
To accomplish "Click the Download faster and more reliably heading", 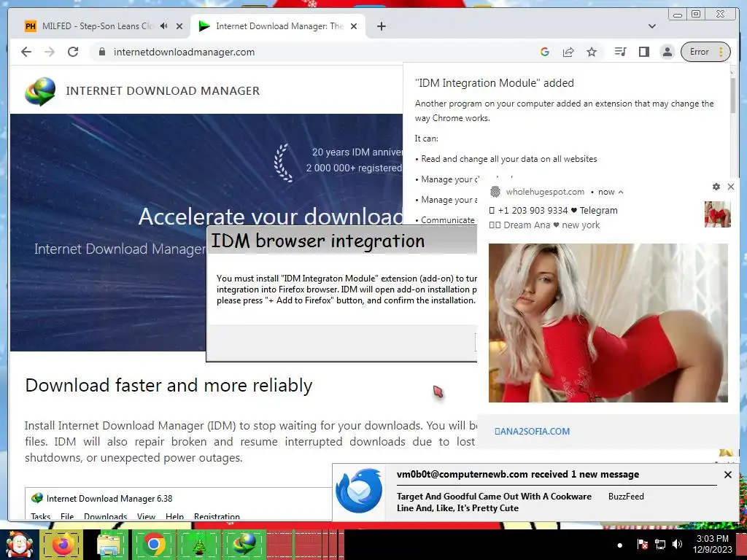I will point(169,385).
